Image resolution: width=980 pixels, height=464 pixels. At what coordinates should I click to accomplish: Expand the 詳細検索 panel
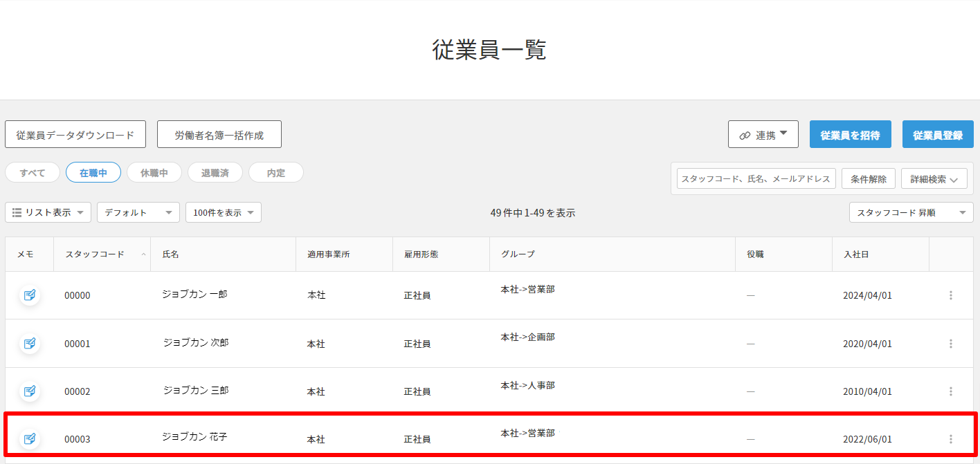coord(934,179)
